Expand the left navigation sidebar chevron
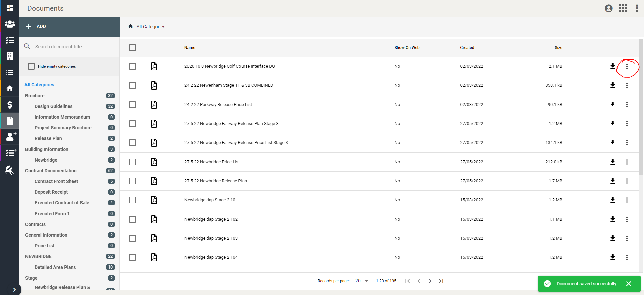The width and height of the screenshot is (644, 295). pos(14,289)
